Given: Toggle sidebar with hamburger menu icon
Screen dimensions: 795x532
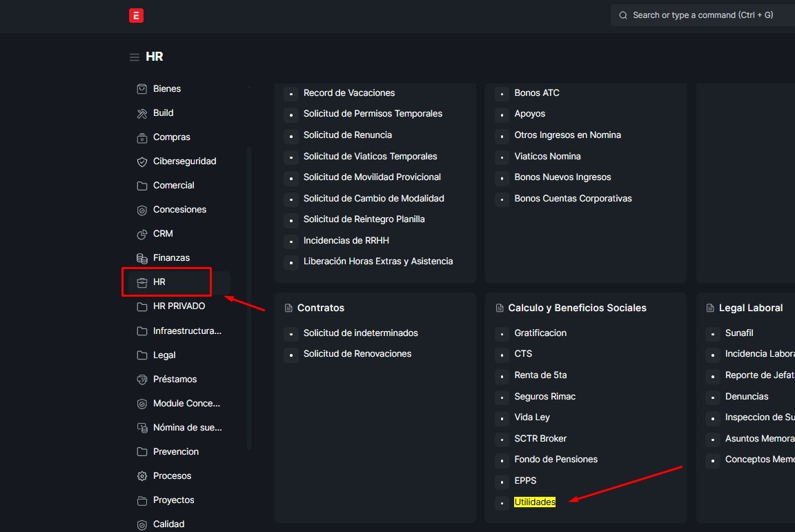Looking at the screenshot, I should pyautogui.click(x=135, y=57).
